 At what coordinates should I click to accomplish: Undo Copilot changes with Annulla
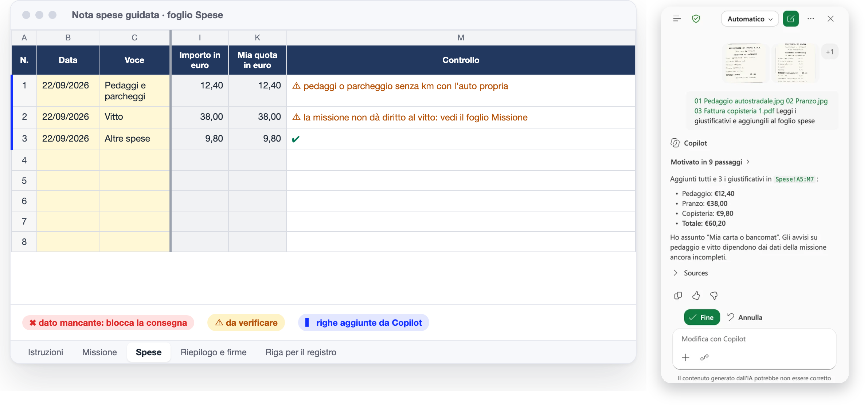[x=744, y=317]
